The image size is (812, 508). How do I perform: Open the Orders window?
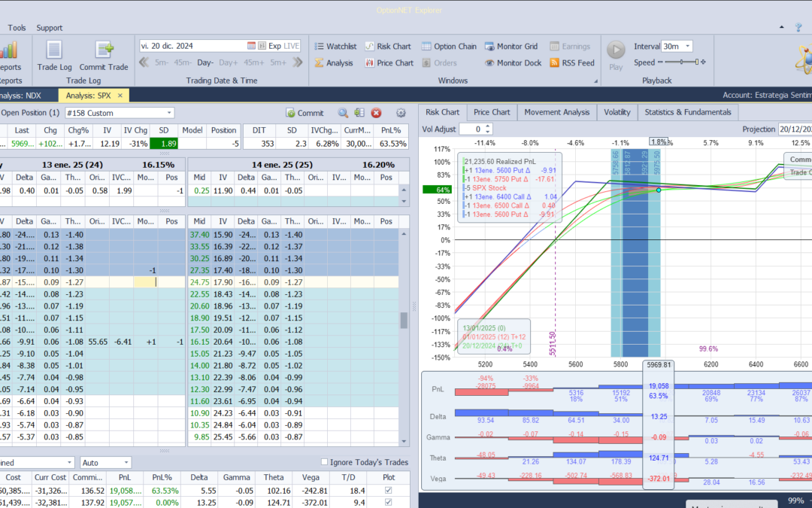[439, 62]
